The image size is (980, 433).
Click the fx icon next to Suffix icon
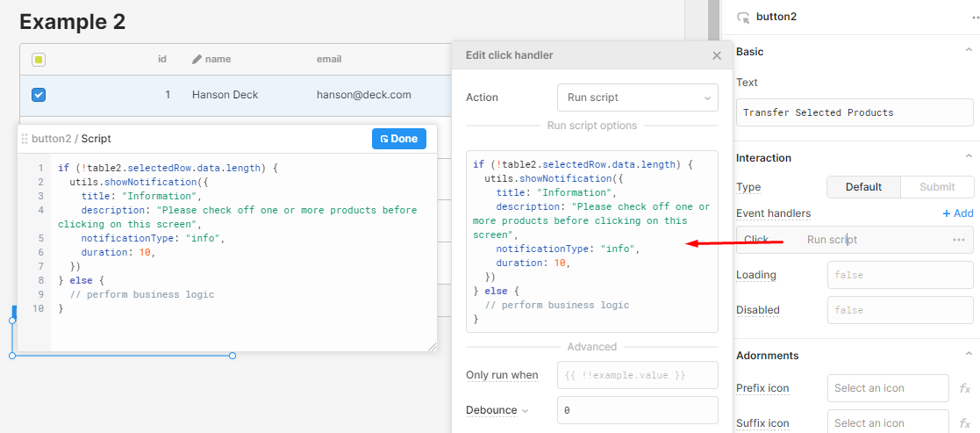[x=964, y=423]
